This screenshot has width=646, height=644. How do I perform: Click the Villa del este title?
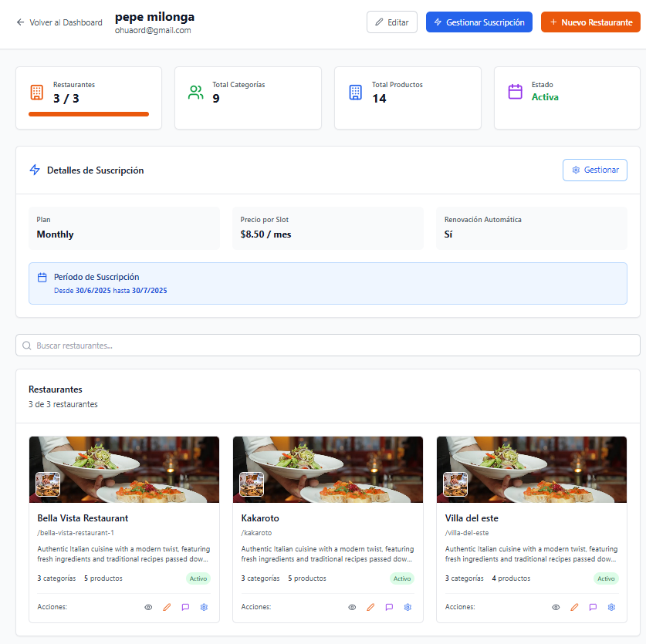(x=472, y=518)
